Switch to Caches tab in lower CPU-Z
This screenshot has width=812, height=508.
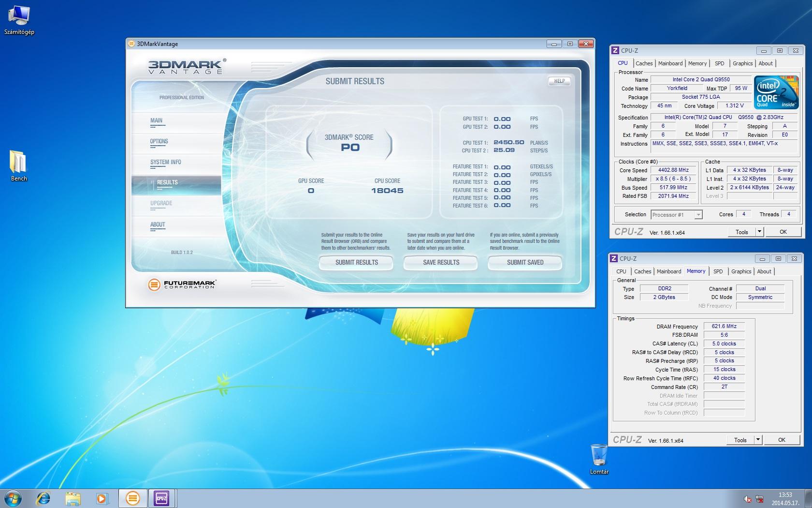(x=642, y=271)
